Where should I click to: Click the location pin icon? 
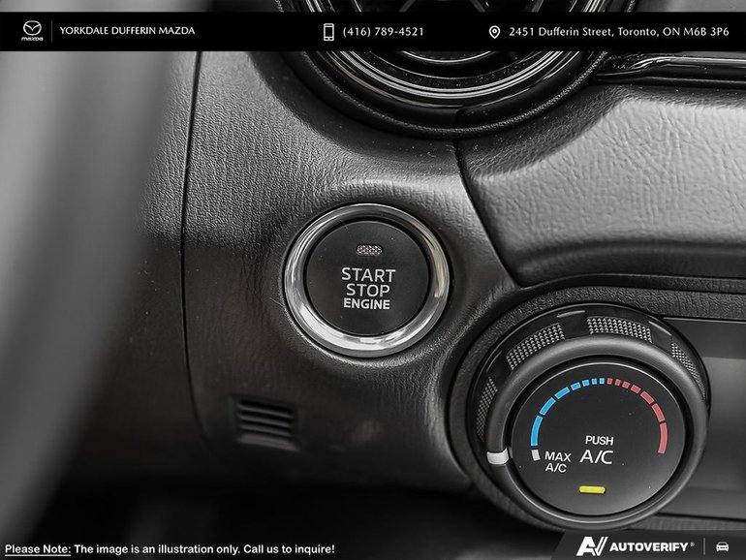(494, 32)
